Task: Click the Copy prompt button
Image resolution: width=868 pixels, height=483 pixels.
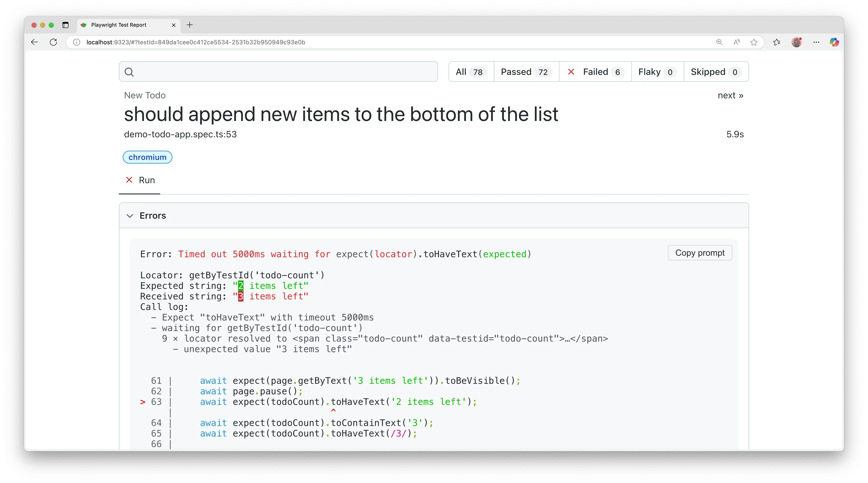Action: pos(699,253)
